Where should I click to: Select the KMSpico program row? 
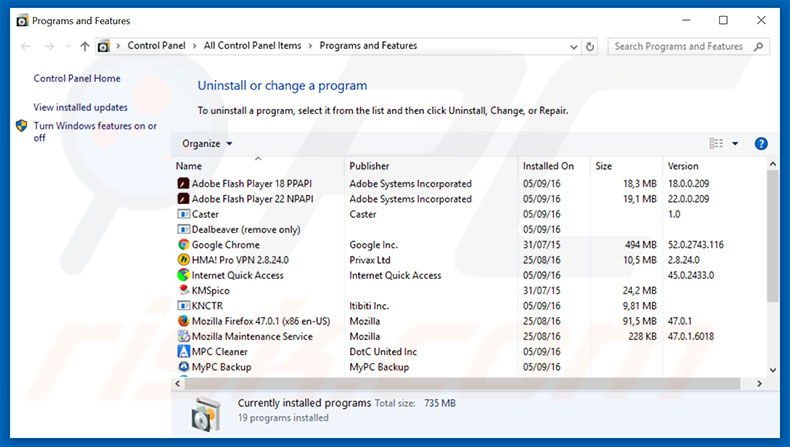click(x=470, y=290)
